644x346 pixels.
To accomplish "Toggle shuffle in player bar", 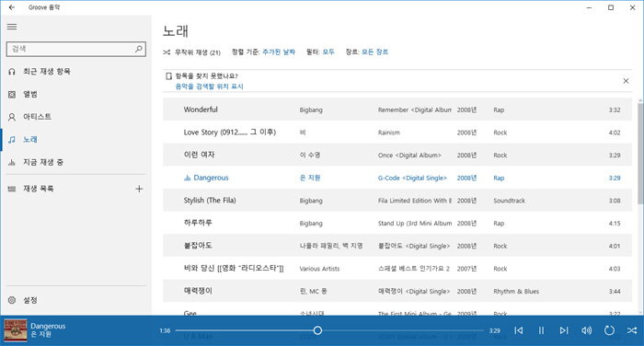I will click(632, 330).
